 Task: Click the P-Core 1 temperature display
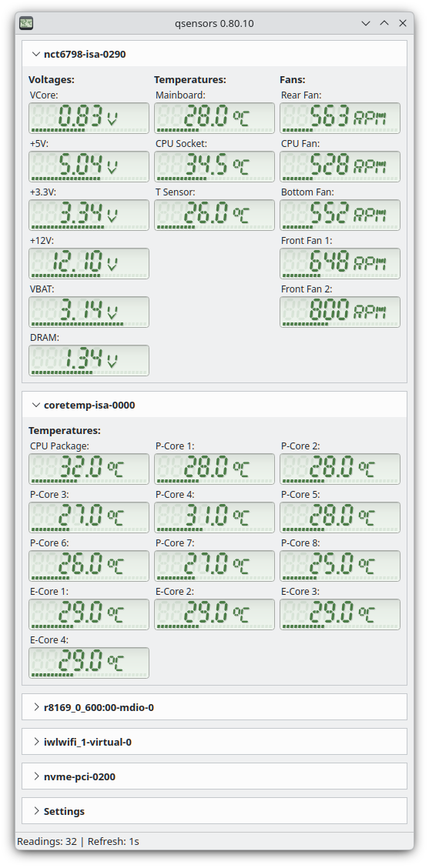click(214, 469)
